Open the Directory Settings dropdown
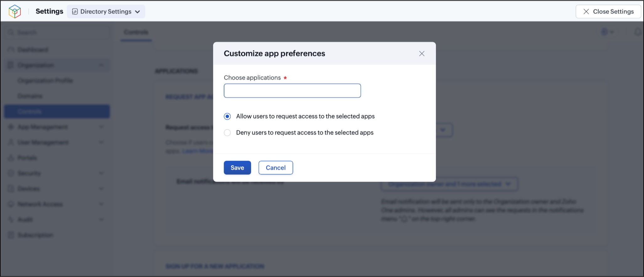Image resolution: width=644 pixels, height=277 pixels. [x=106, y=12]
